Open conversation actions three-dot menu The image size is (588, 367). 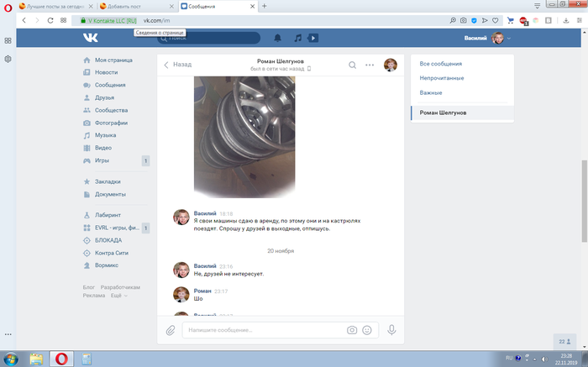[x=370, y=65]
